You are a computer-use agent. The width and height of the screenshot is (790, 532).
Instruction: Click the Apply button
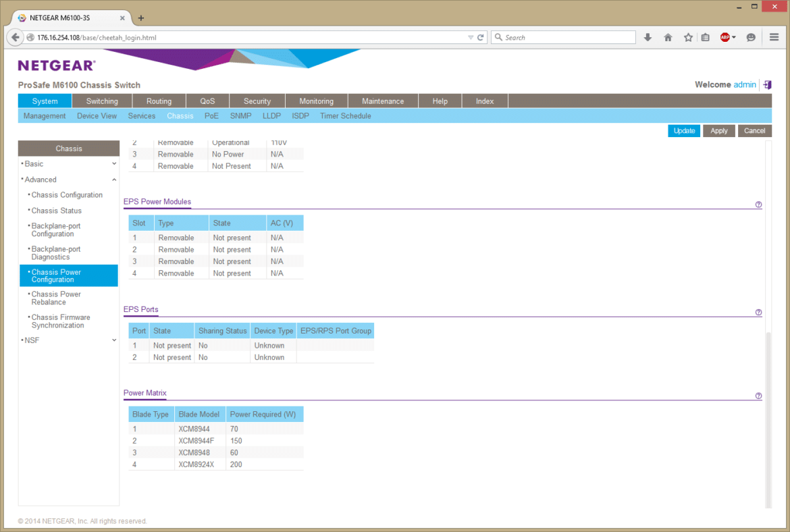click(719, 130)
